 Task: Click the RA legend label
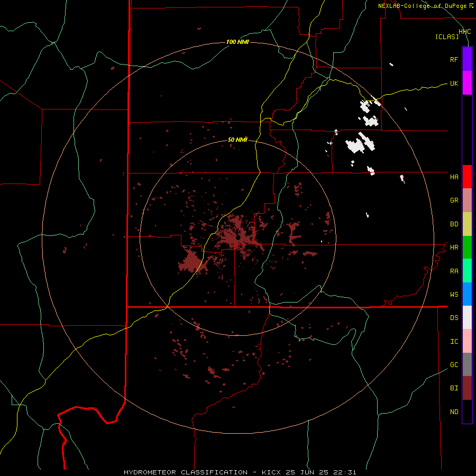(x=454, y=271)
